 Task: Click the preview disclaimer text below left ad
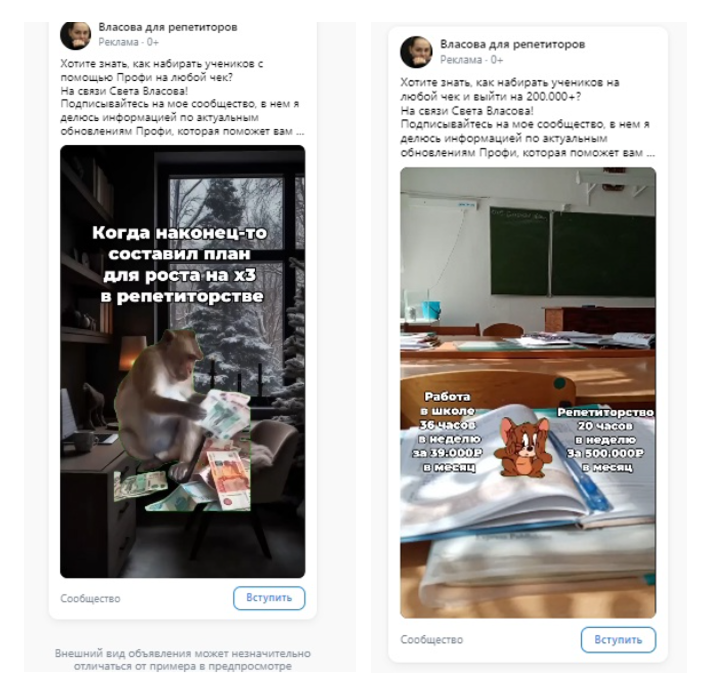click(183, 660)
